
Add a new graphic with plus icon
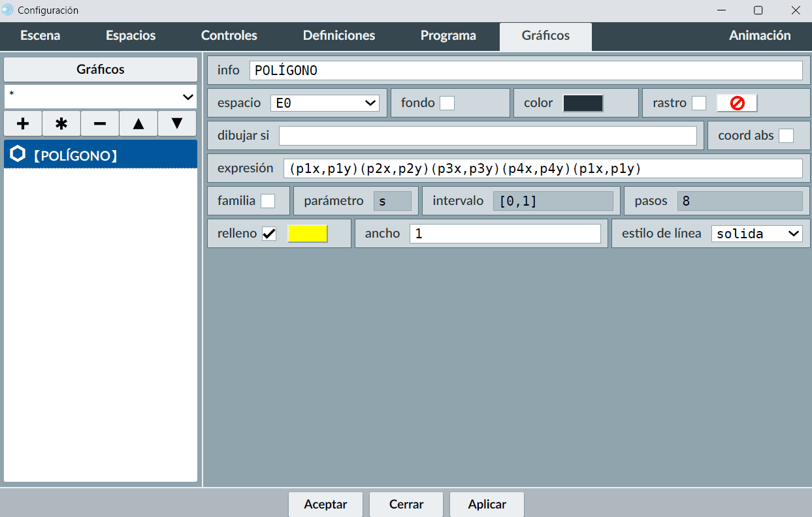tap(23, 123)
